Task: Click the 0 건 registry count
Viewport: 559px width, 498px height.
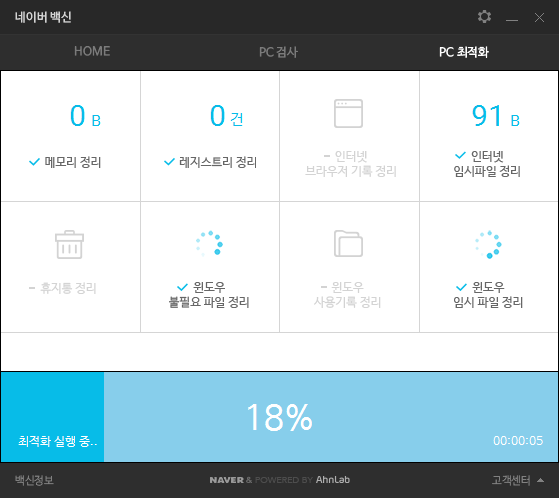Action: coord(226,116)
